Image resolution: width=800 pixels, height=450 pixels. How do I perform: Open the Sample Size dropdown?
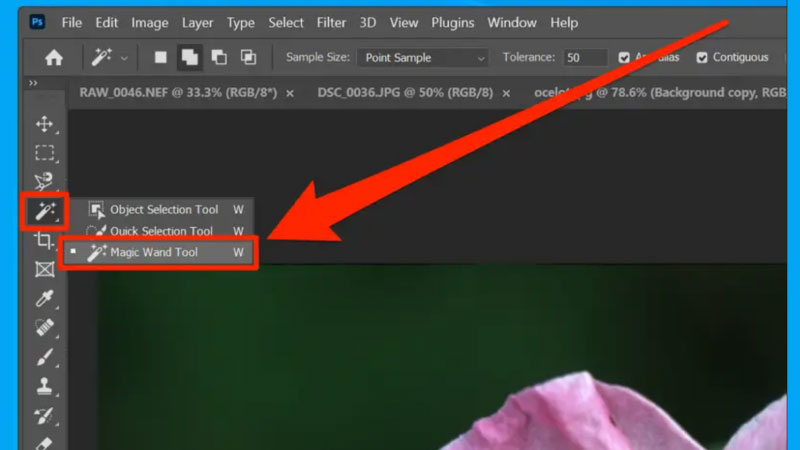tap(422, 58)
